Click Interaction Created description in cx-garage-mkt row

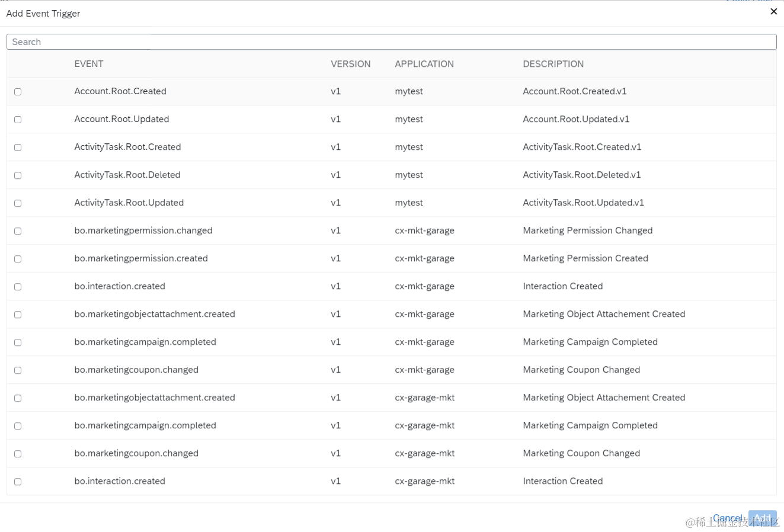click(x=563, y=481)
